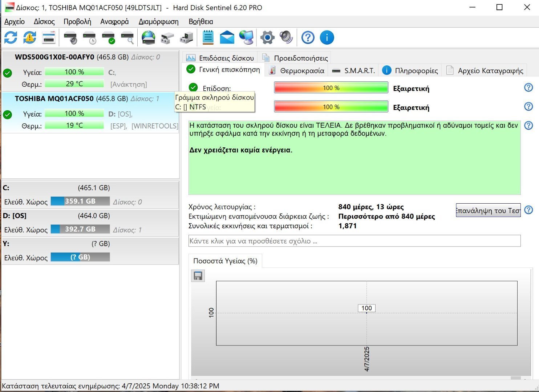
Task: Click the comment field 'Κάντε κλικ για να προσθέσετε σχόλιο'
Action: [x=354, y=241]
